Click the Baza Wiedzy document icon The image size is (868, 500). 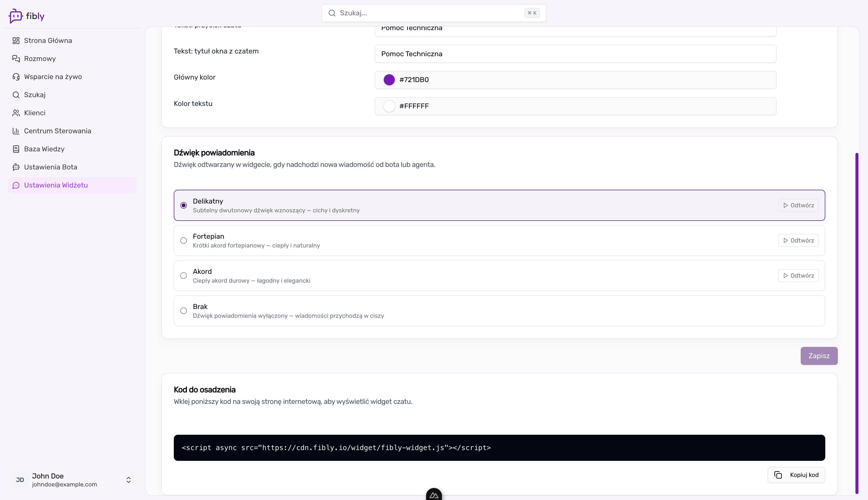pos(16,149)
